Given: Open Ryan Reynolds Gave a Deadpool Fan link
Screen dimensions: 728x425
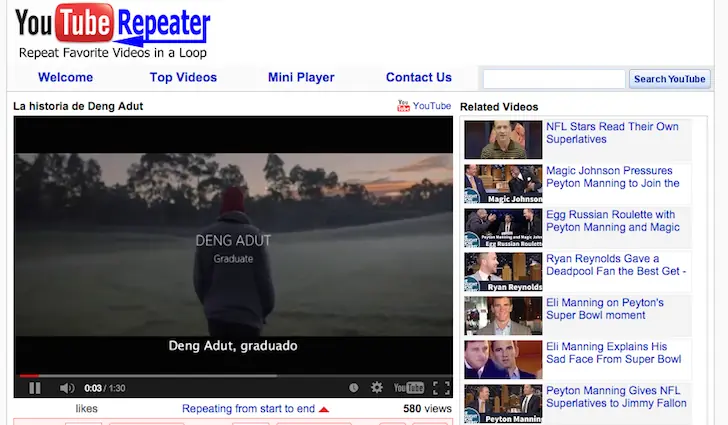Looking at the screenshot, I should click(x=616, y=265).
